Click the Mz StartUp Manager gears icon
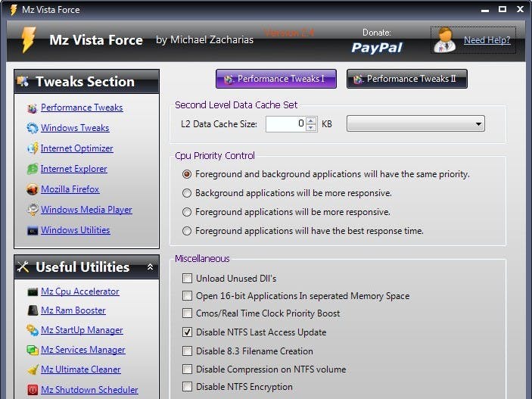Screen dimensions: 532x399 [x=33, y=330]
